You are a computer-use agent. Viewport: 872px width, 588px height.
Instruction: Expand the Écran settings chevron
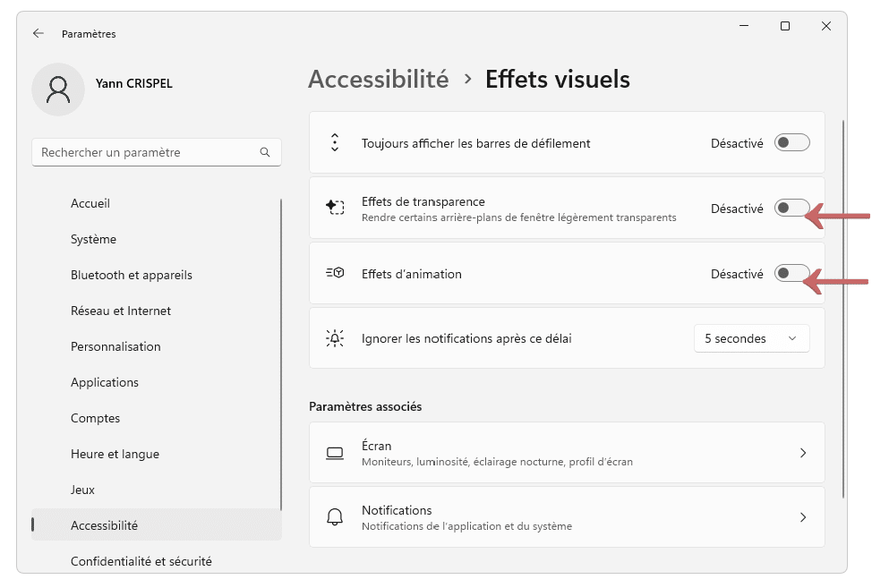[802, 453]
